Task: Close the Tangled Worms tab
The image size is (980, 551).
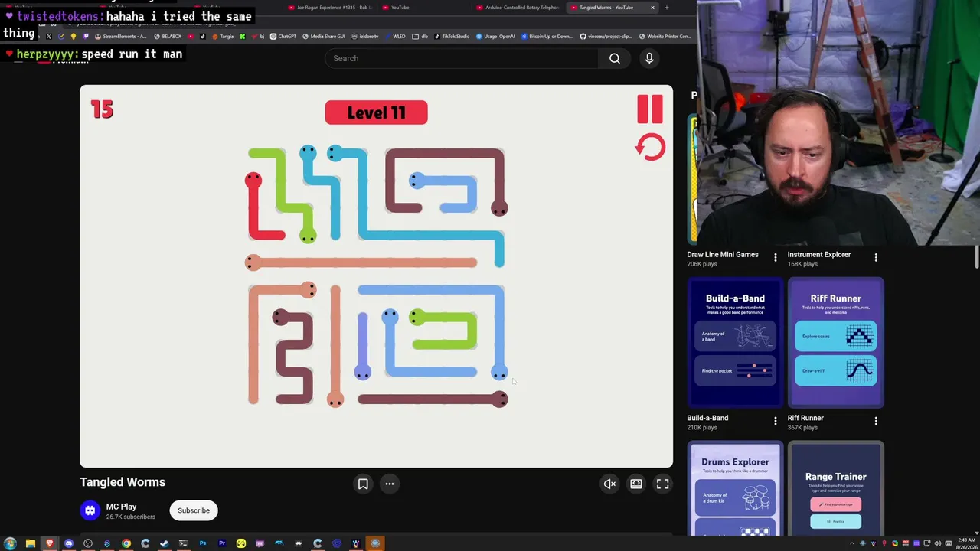Action: pyautogui.click(x=652, y=8)
